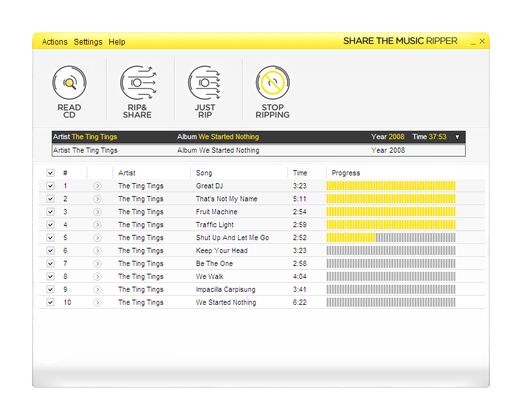Toggle the select-all tracks checkbox in header

(x=50, y=173)
